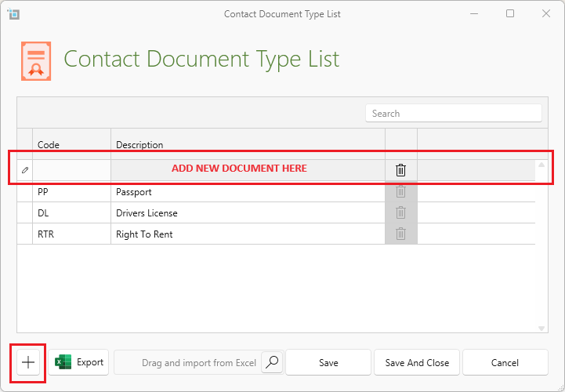Click the scroll down arrow of the list
Image resolution: width=565 pixels, height=392 pixels.
tap(541, 328)
